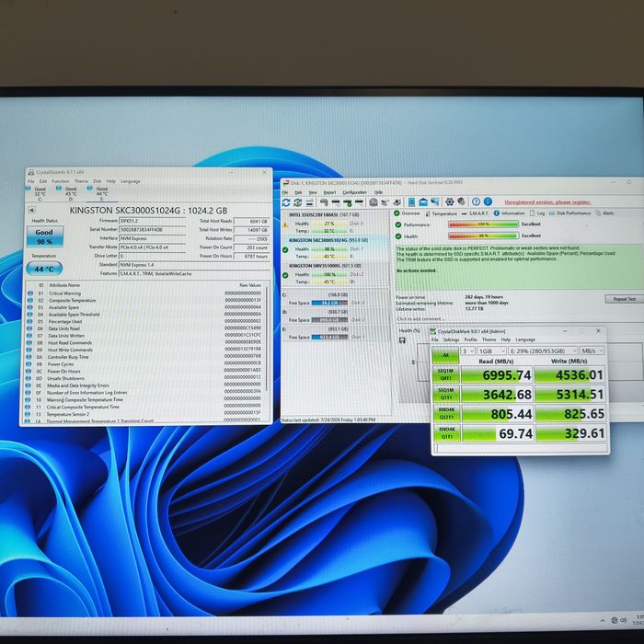
Task: Open the gear configuration icon in Hard Disk Sentinel
Action: [x=450, y=201]
